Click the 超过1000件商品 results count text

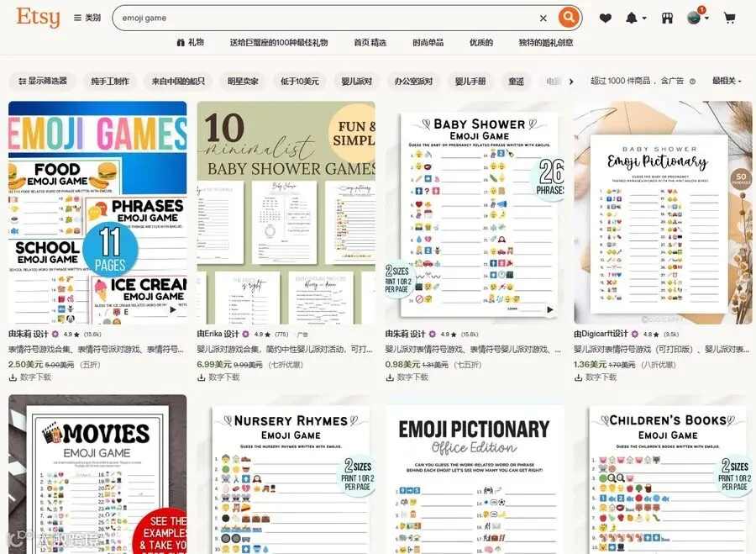(x=620, y=81)
